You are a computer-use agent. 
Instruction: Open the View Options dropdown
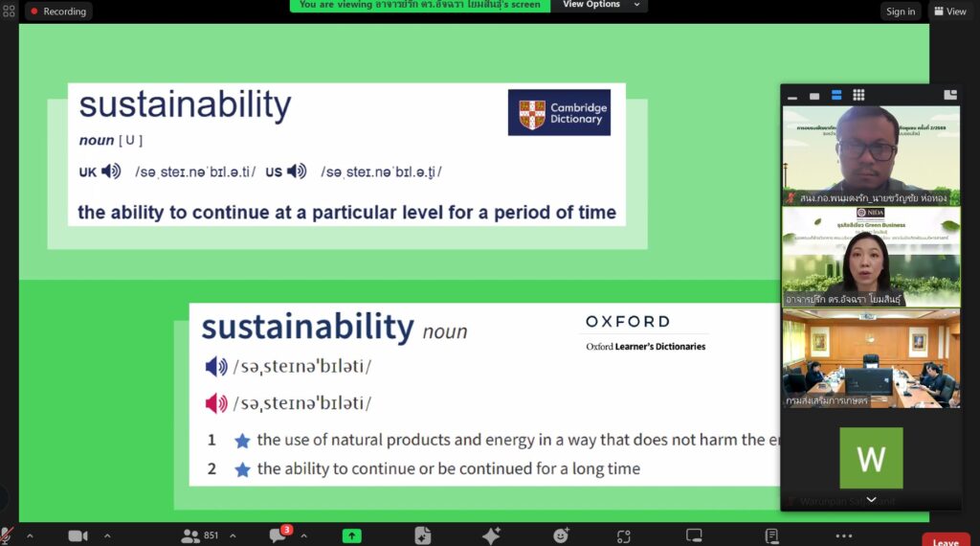click(598, 5)
